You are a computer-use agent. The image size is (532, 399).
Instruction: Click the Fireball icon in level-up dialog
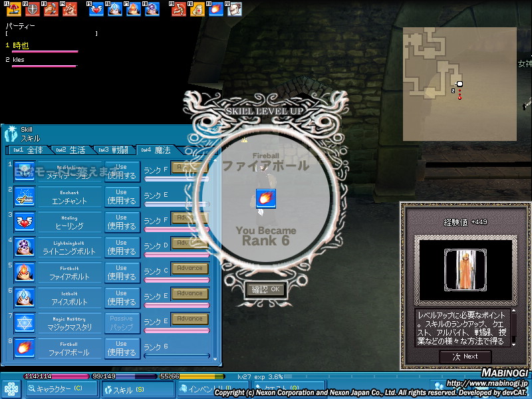[265, 199]
